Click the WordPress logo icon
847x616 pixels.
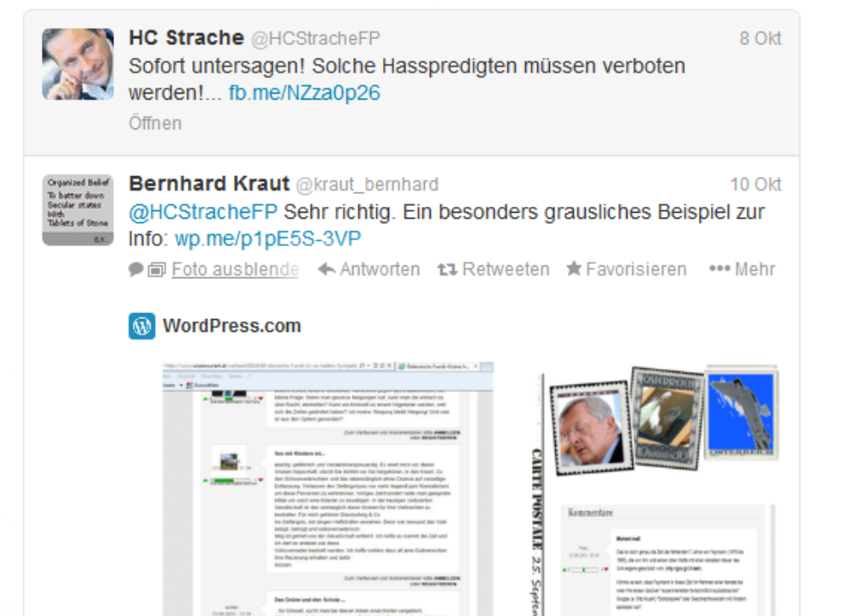tap(141, 326)
